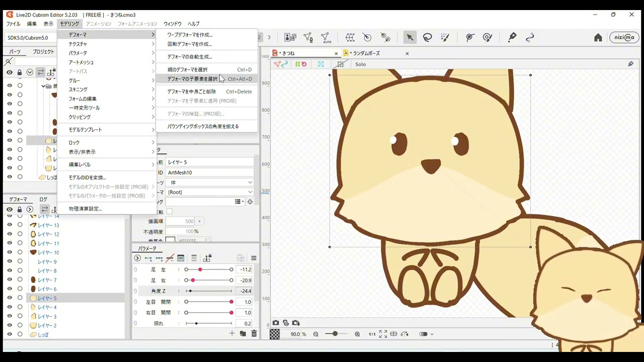Open the 体 parts dropdown

point(210,183)
